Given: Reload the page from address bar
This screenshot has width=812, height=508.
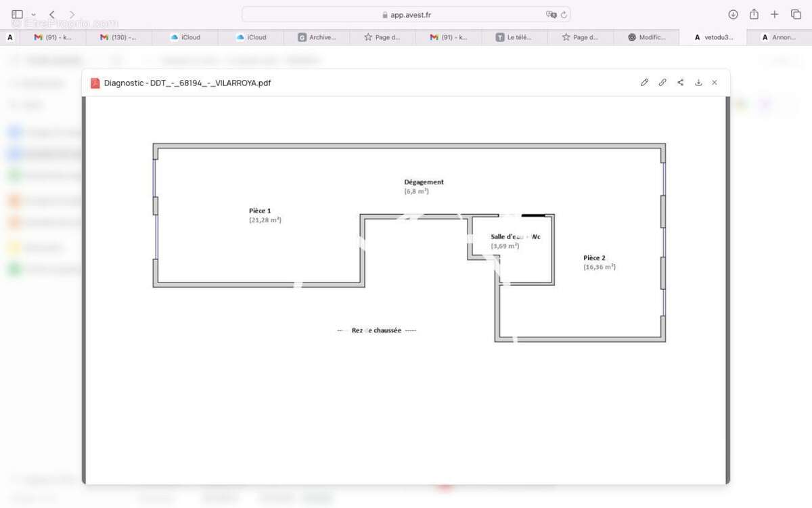Looking at the screenshot, I should 564,14.
